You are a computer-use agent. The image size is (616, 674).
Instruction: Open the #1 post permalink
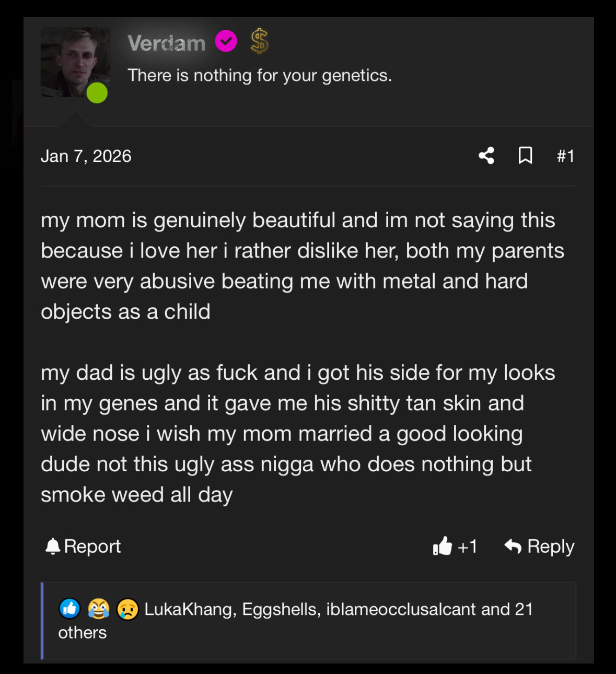565,156
